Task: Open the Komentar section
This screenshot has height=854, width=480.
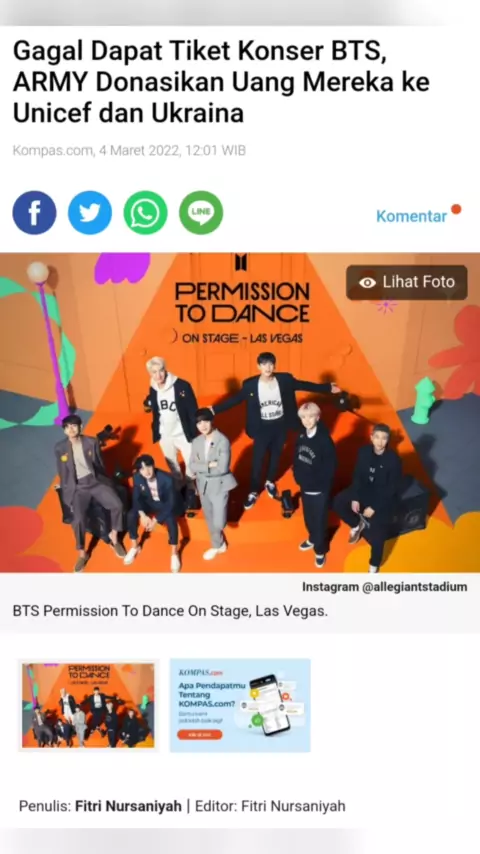Action: click(411, 216)
